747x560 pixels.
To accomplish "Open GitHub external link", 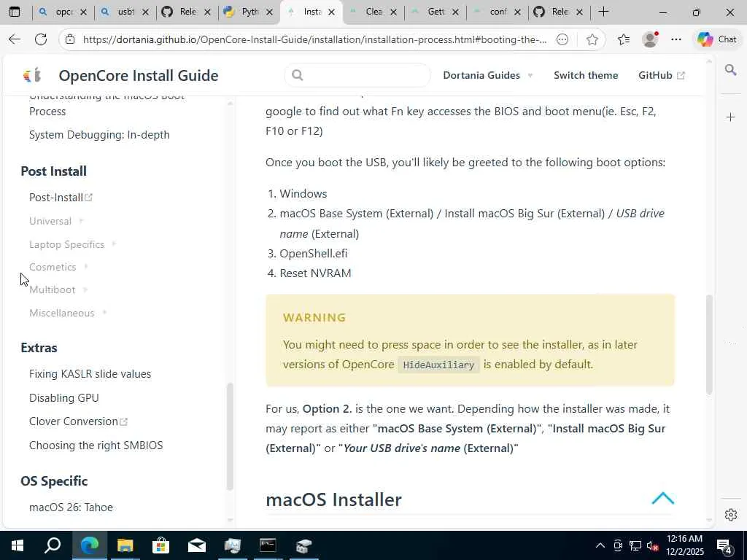I will tap(661, 75).
